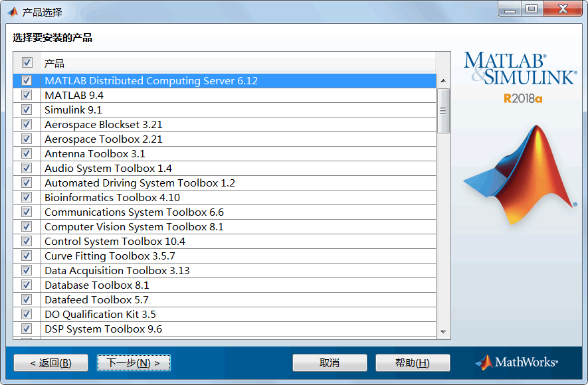The width and height of the screenshot is (588, 385).
Task: Select Automated Driving System Toolbox 1.2 text
Action: coord(140,183)
